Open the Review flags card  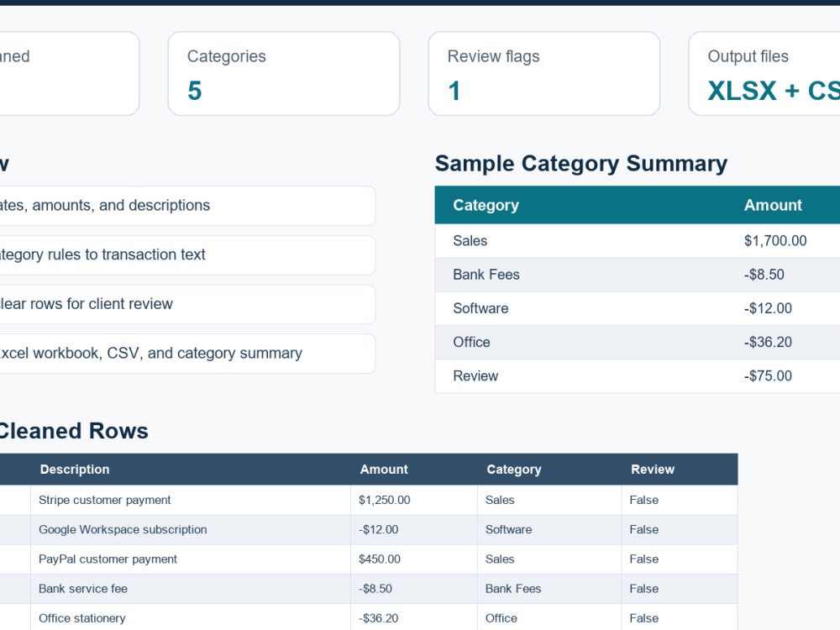[543, 73]
